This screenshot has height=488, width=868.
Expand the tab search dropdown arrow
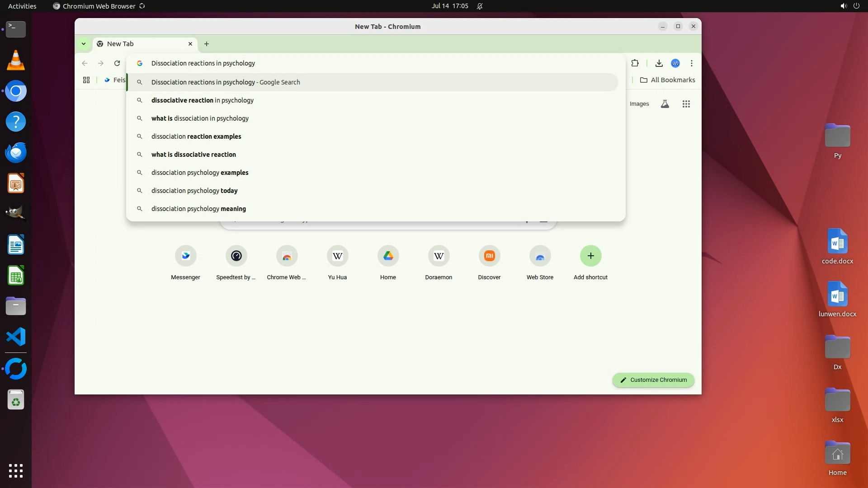tap(84, 44)
